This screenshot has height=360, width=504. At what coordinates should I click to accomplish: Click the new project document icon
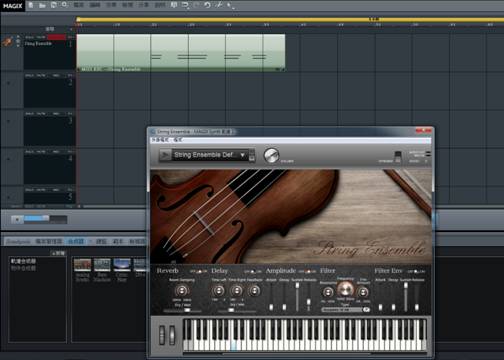pos(31,5)
